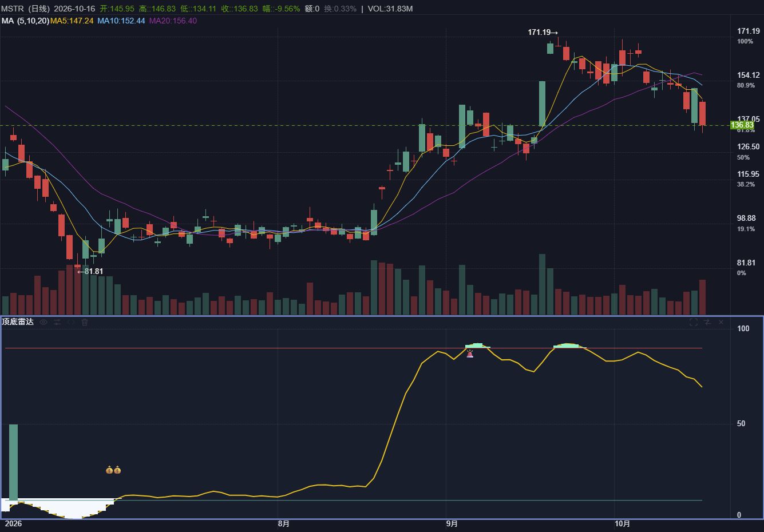
Task: Click the 开:145.95 open price readout
Action: point(117,9)
